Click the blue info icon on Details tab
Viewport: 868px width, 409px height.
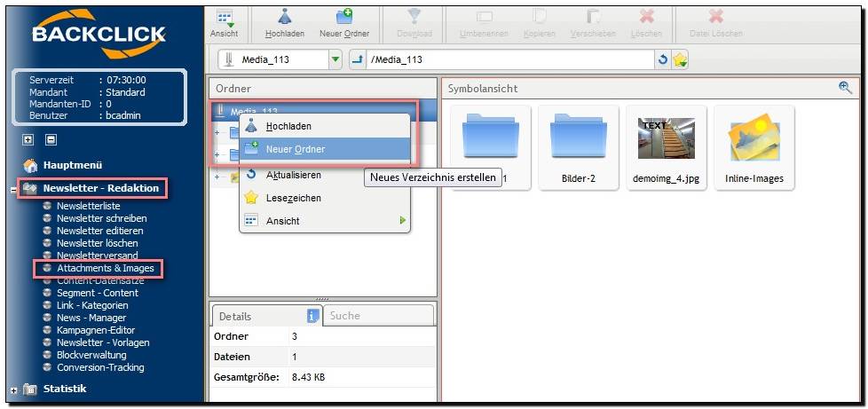pyautogui.click(x=313, y=316)
